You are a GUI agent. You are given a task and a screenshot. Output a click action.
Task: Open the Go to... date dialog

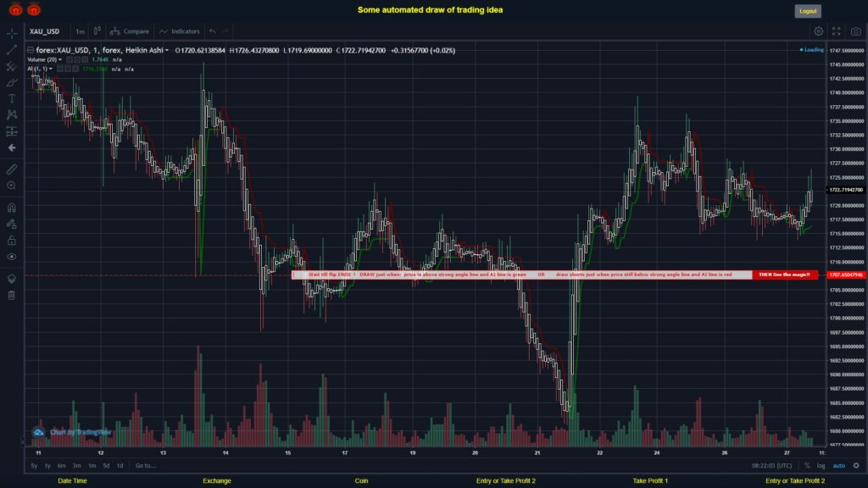(146, 466)
